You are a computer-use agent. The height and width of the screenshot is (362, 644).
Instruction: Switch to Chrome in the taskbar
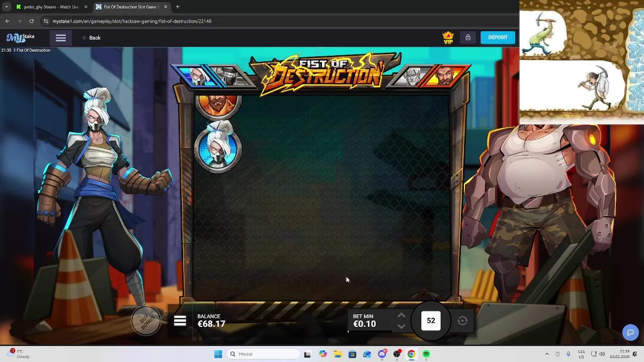pyautogui.click(x=411, y=354)
